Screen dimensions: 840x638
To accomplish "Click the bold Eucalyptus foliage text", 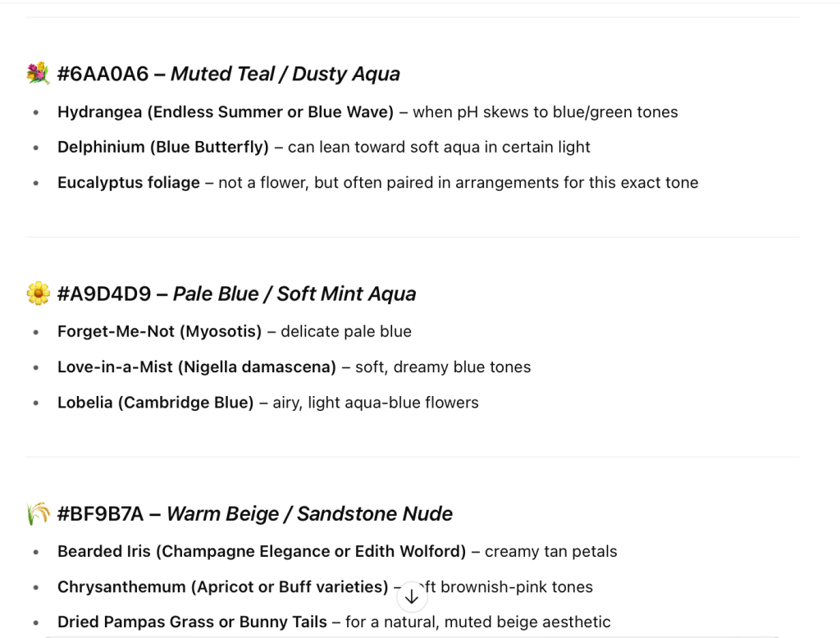I will coord(129,183).
